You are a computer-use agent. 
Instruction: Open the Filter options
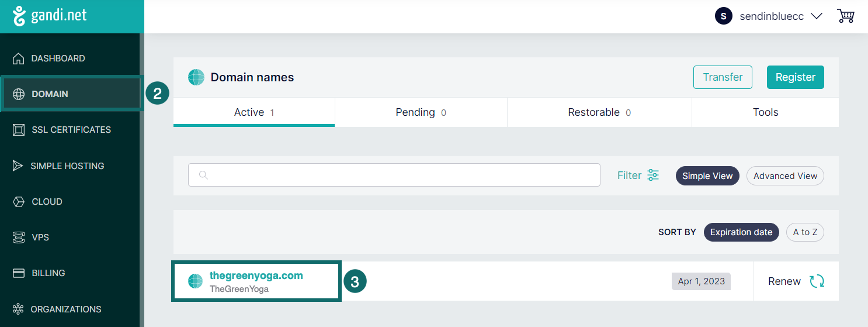click(638, 175)
